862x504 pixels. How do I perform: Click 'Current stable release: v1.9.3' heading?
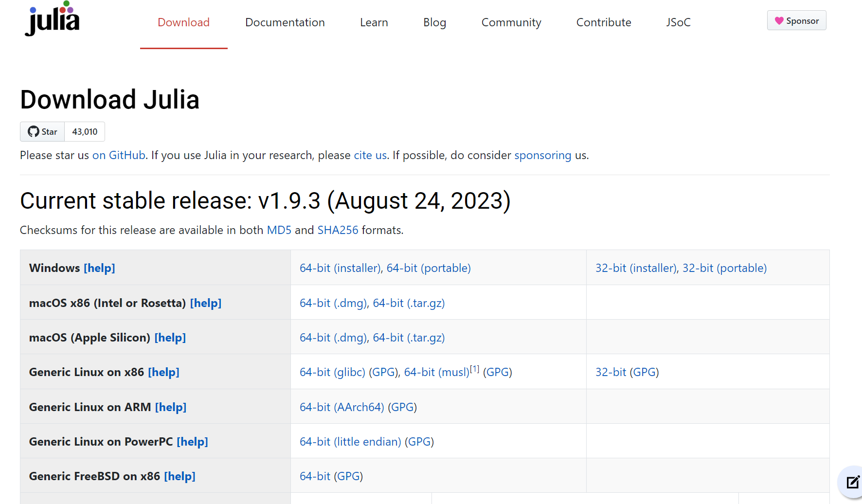pyautogui.click(x=265, y=201)
